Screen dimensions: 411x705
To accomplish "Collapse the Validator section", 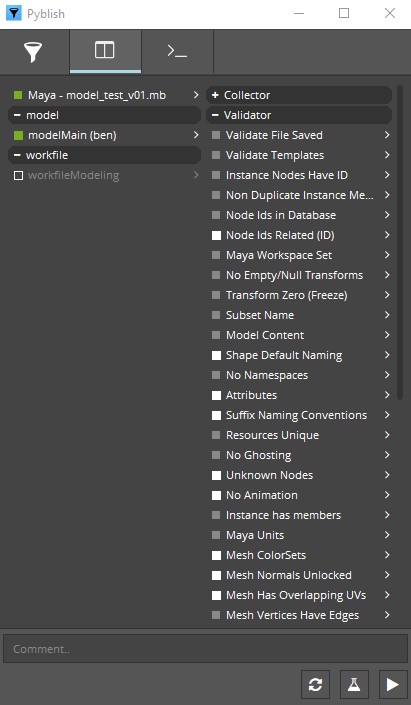I will tap(299, 115).
